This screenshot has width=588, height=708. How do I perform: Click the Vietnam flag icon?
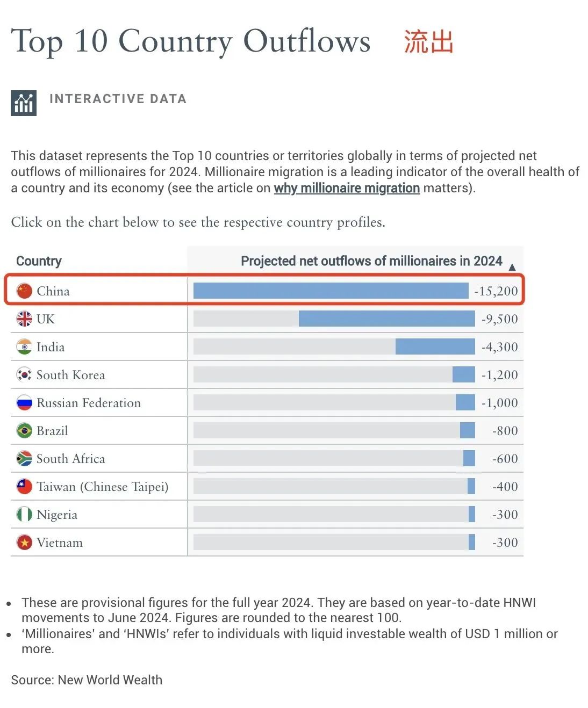pos(24,543)
